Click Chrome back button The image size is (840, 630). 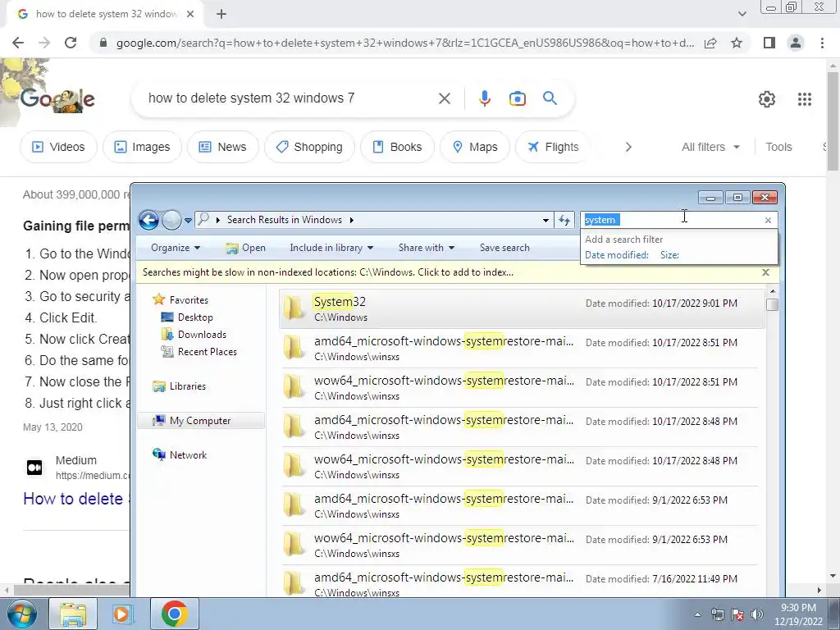(x=18, y=43)
